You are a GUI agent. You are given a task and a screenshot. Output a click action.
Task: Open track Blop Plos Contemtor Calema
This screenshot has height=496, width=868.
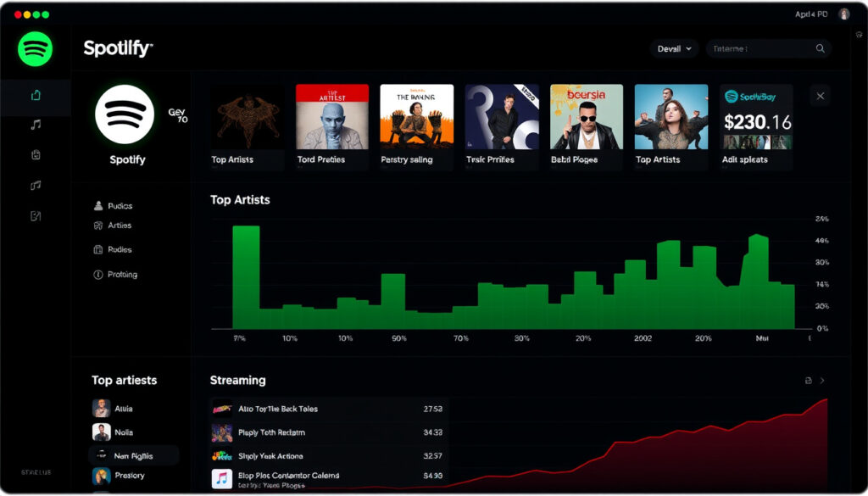329,479
